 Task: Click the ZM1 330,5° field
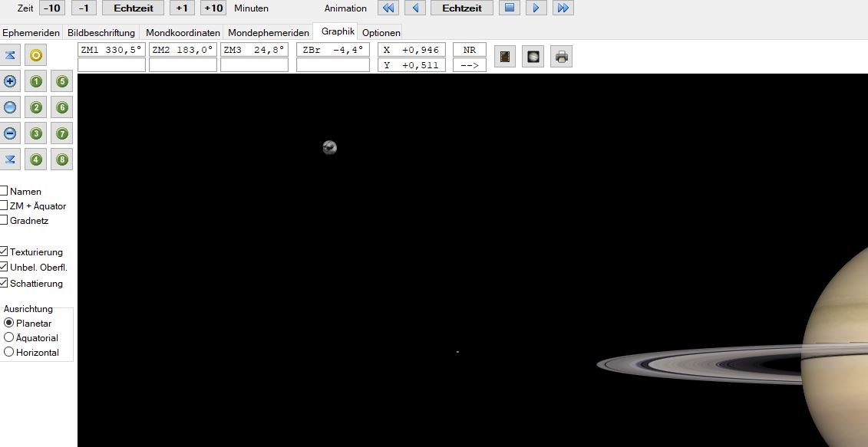pyautogui.click(x=112, y=50)
